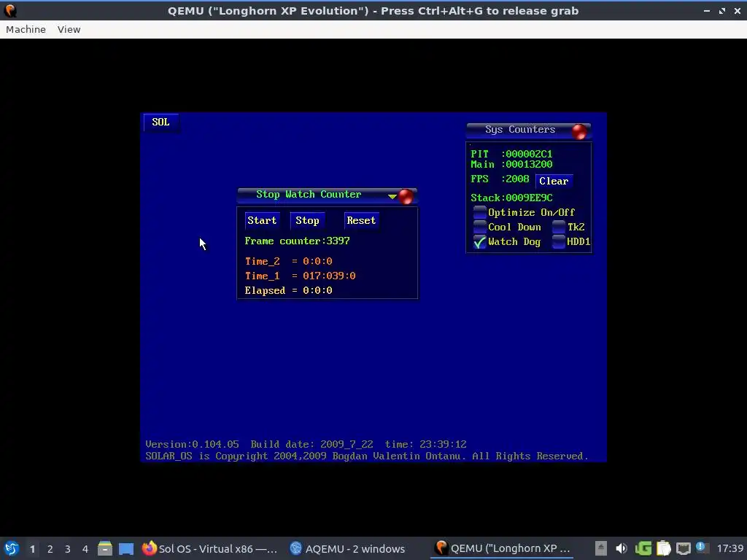
Task: Switch to workspace 1
Action: [x=32, y=549]
